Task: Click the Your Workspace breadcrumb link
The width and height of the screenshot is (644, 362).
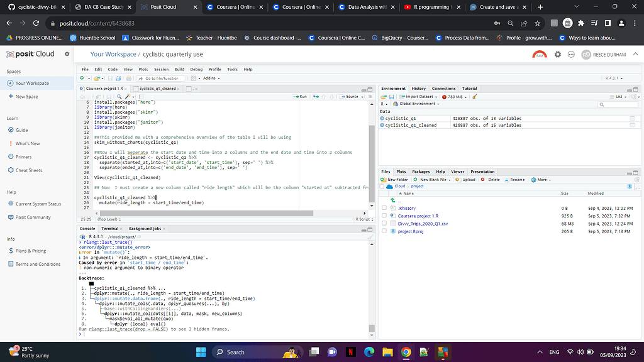Action: [x=113, y=54]
